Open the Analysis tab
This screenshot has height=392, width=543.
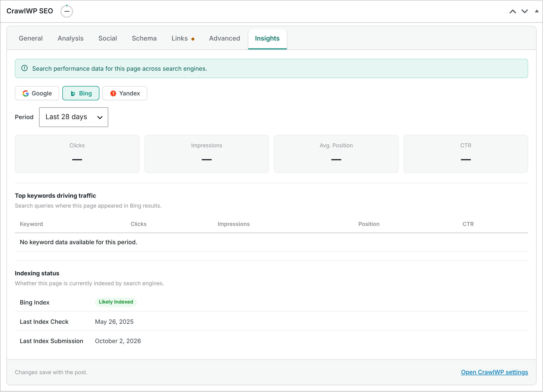pos(70,38)
